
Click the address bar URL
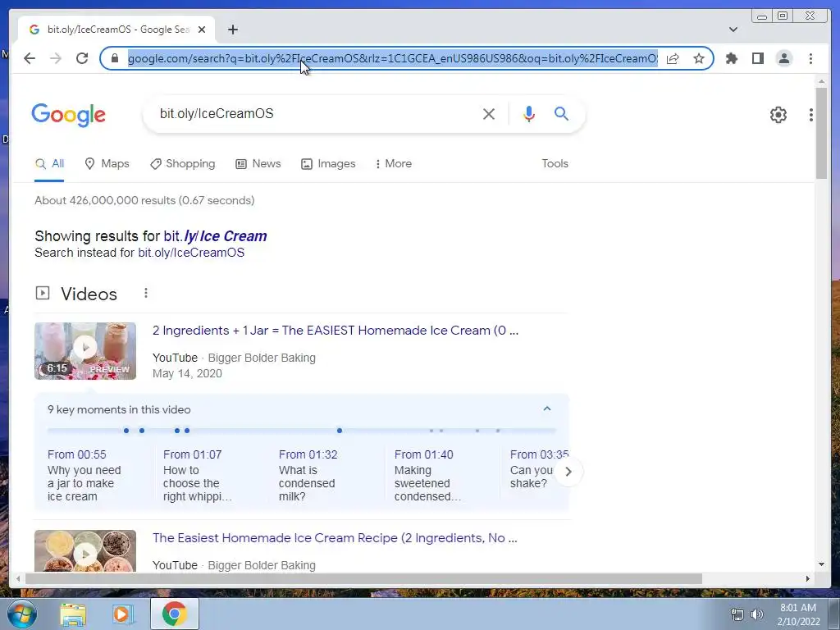(x=393, y=58)
